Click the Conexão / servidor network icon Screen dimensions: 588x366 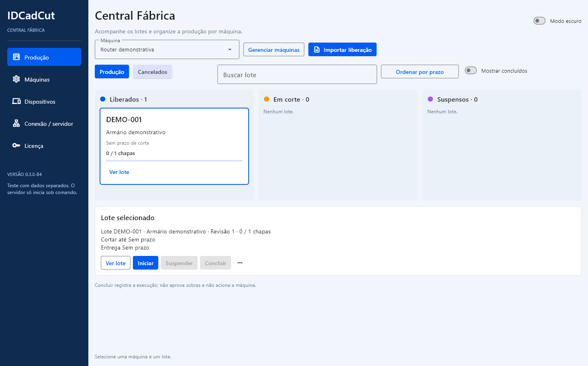[x=16, y=123]
